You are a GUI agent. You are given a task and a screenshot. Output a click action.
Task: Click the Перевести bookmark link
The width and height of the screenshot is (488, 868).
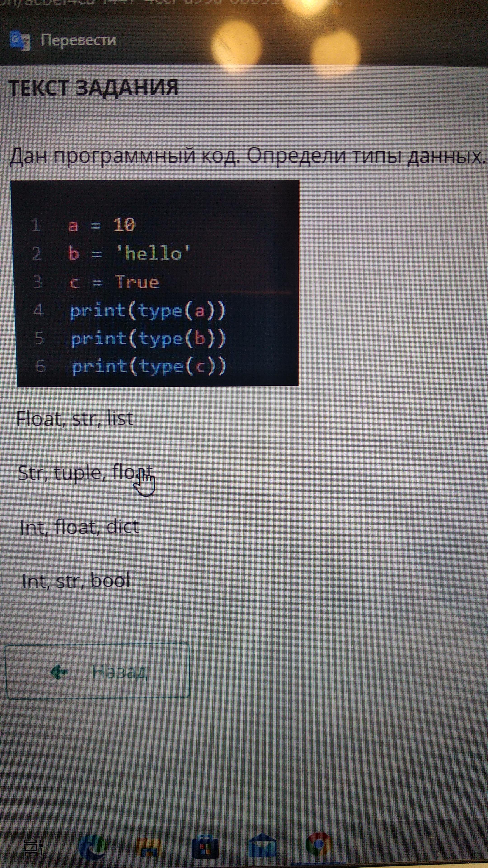click(x=78, y=40)
